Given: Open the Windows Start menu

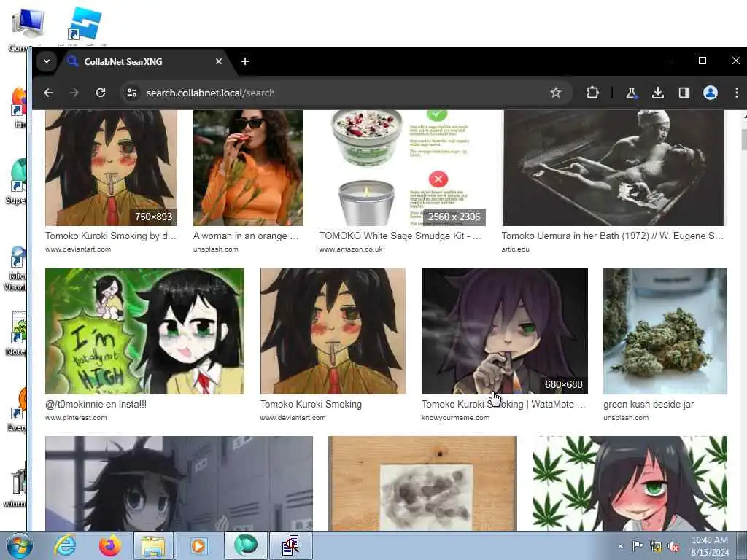Looking at the screenshot, I should (x=20, y=545).
